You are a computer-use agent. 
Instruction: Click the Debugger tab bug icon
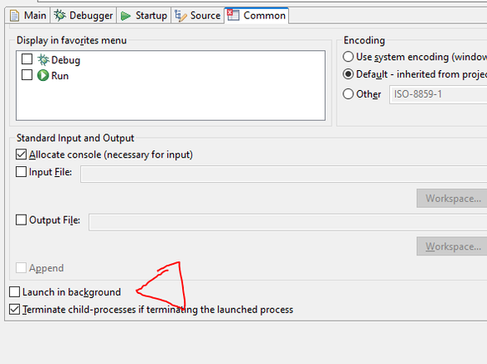(60, 15)
